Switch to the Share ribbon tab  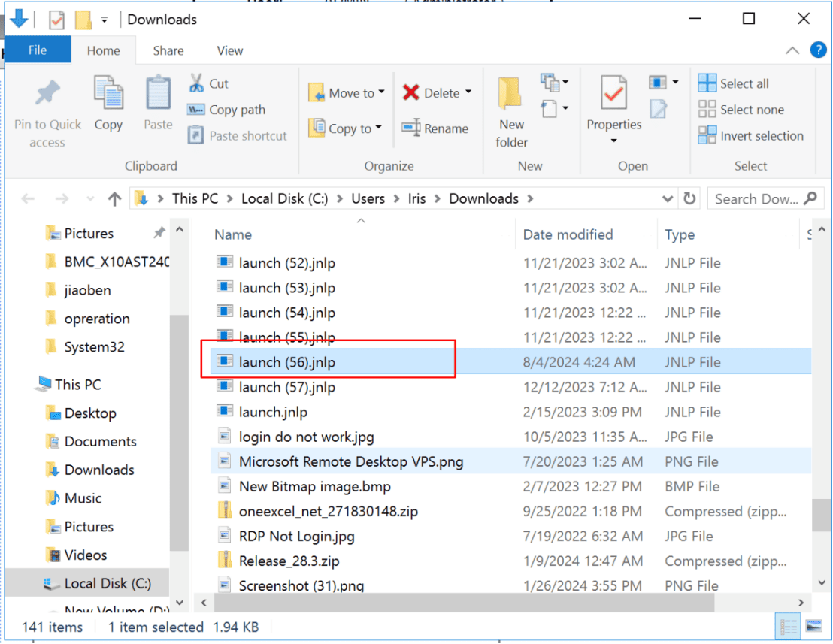[168, 50]
